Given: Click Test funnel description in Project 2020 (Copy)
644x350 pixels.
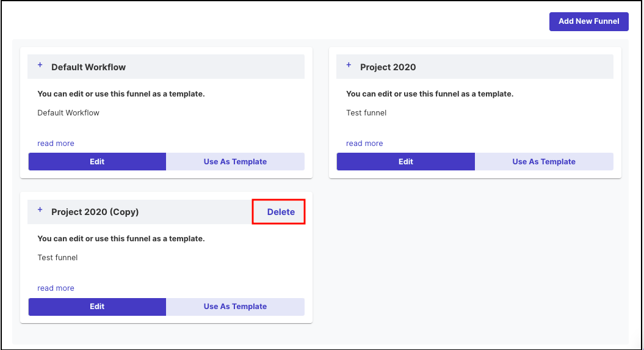Looking at the screenshot, I should (x=57, y=258).
